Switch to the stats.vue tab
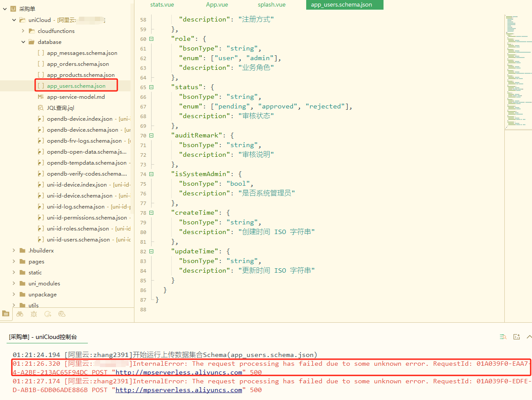Screen dimensions: 532x400 pos(163,4)
